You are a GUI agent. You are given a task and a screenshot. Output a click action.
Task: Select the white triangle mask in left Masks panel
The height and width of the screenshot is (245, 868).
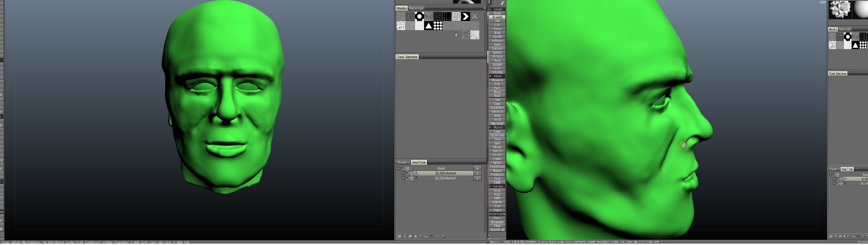click(x=429, y=26)
